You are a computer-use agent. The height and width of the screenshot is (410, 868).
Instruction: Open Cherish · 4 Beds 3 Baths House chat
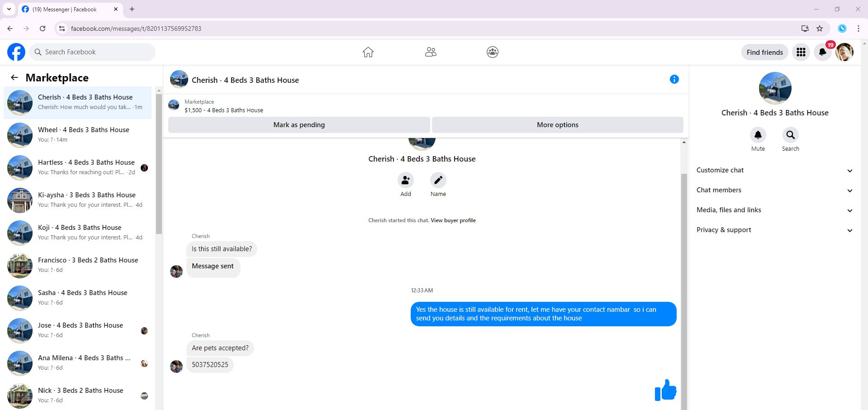tap(78, 103)
